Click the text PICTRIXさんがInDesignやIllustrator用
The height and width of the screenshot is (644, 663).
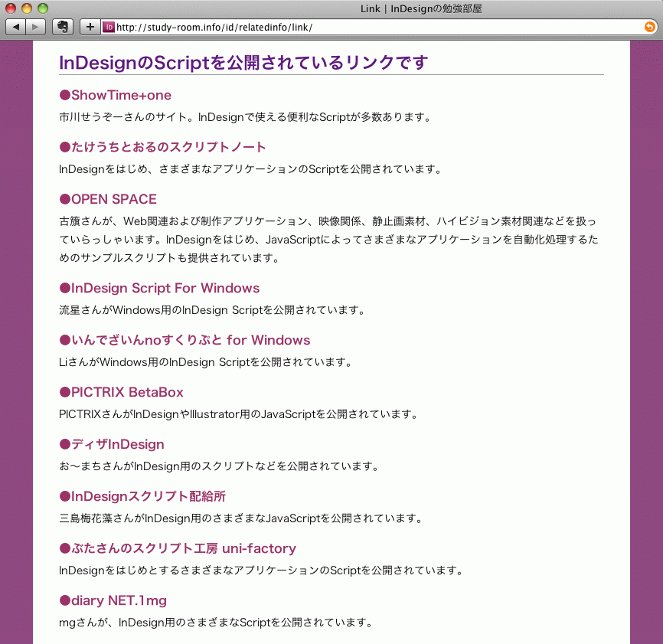tap(239, 414)
